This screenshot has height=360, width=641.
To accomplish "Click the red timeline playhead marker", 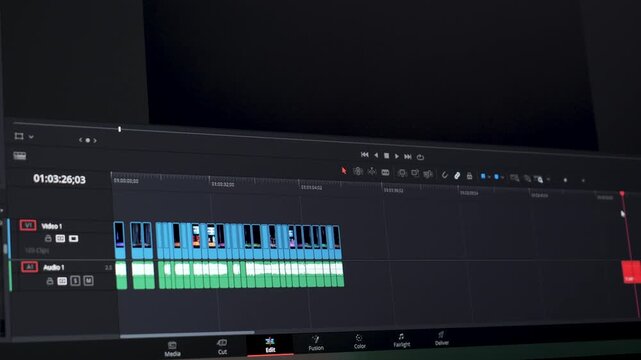I will click(x=622, y=194).
